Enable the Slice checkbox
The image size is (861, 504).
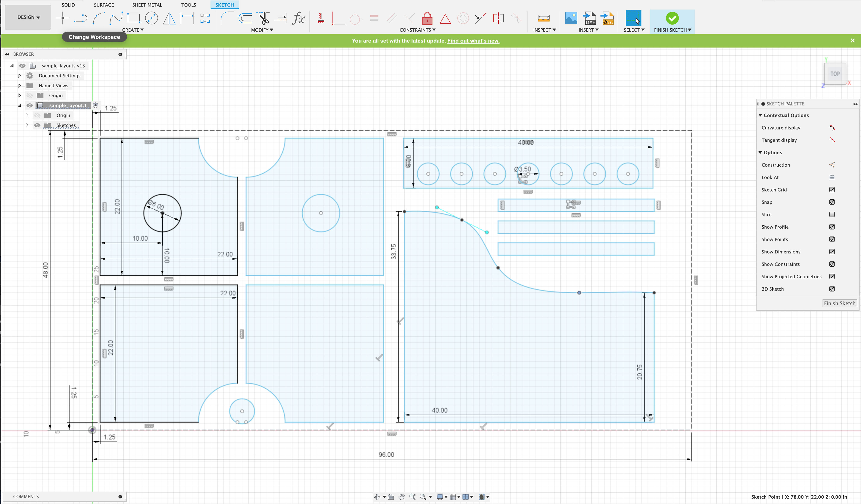[832, 215]
